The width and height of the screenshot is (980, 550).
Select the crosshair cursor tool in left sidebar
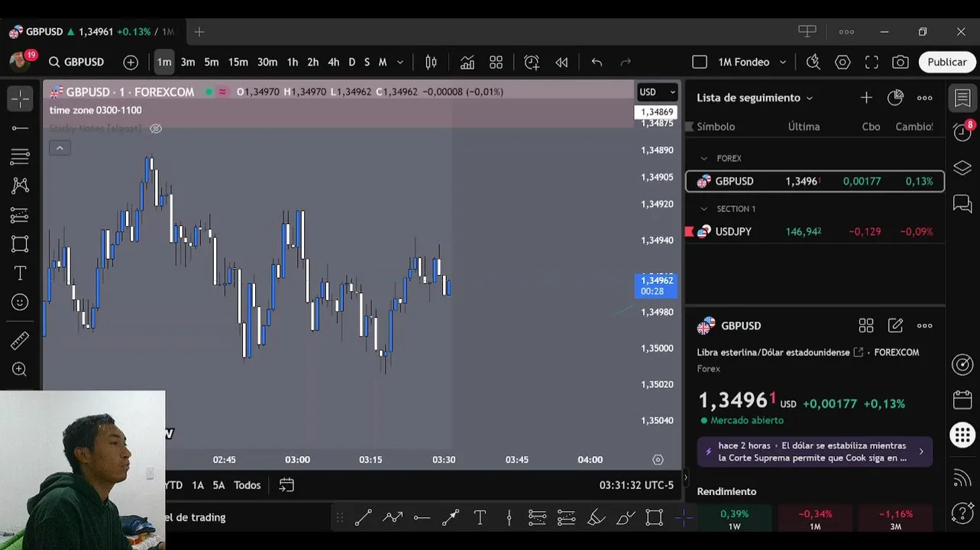pyautogui.click(x=20, y=99)
